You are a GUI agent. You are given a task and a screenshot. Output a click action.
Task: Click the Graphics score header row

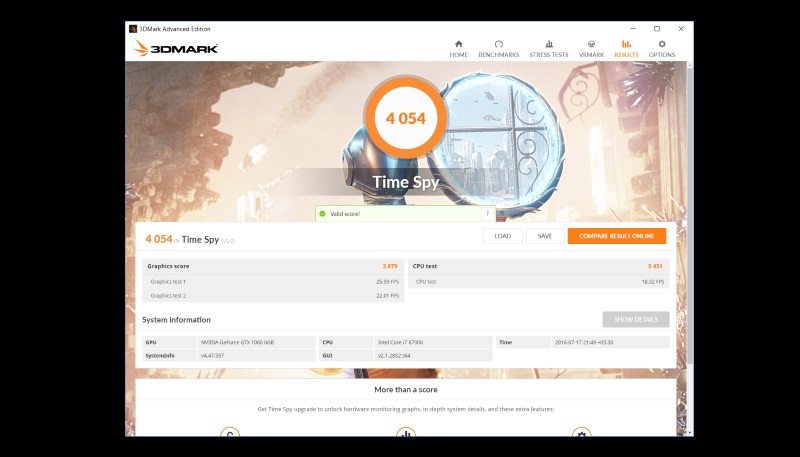click(273, 266)
